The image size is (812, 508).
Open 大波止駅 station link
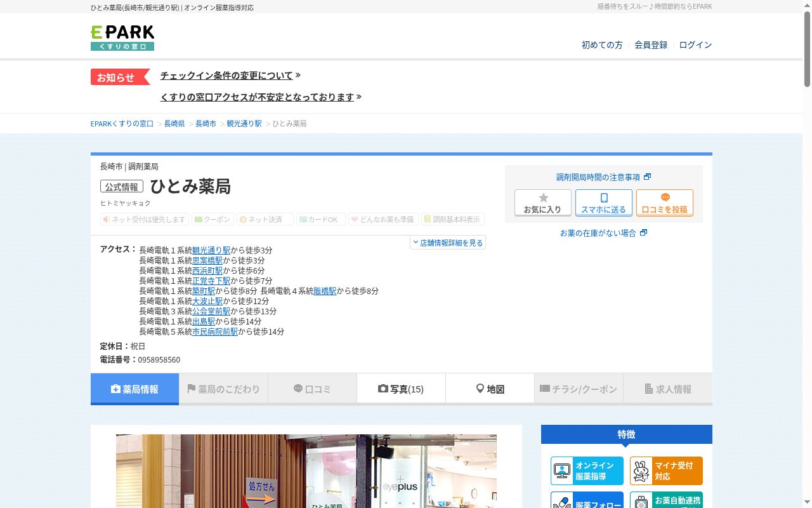point(207,301)
